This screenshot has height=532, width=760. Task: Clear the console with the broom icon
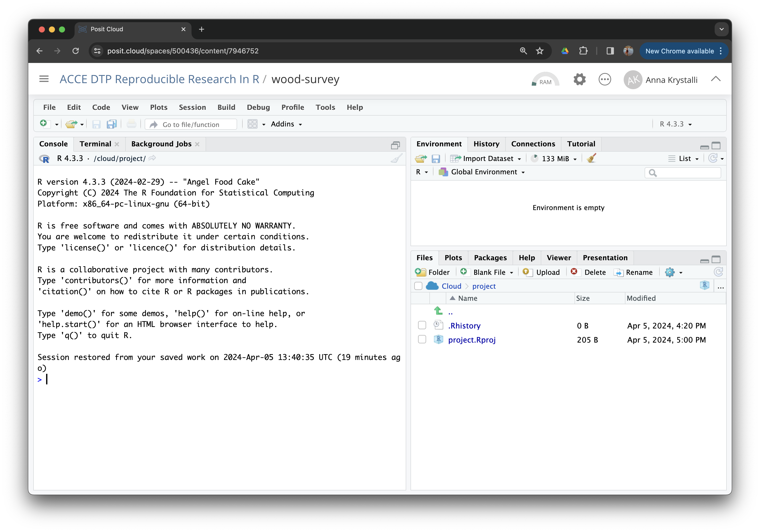(397, 158)
